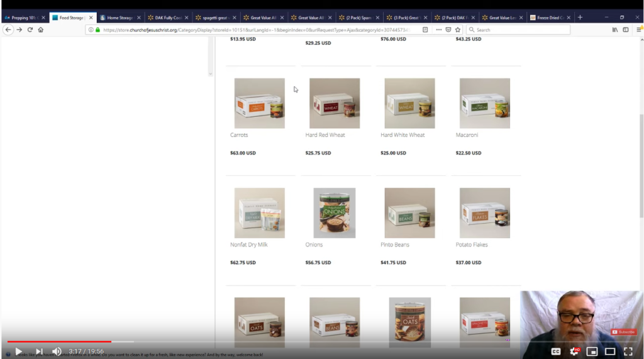Go to browser home page
Image resolution: width=644 pixels, height=359 pixels.
point(41,30)
